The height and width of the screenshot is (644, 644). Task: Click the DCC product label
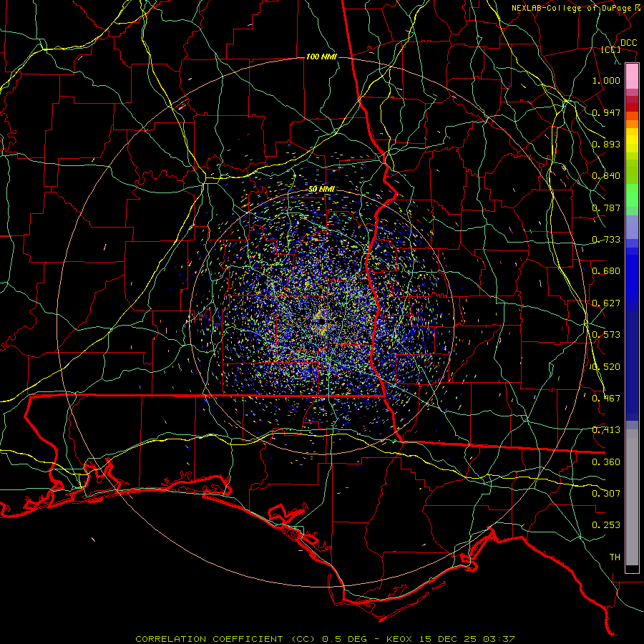tap(628, 43)
